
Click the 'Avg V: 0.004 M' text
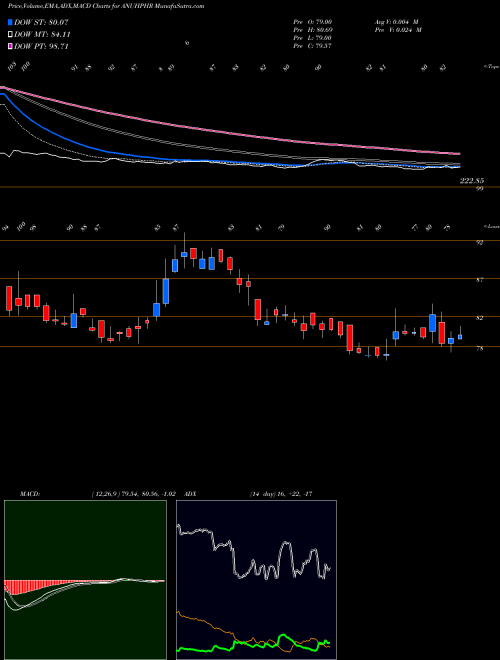tap(396, 22)
